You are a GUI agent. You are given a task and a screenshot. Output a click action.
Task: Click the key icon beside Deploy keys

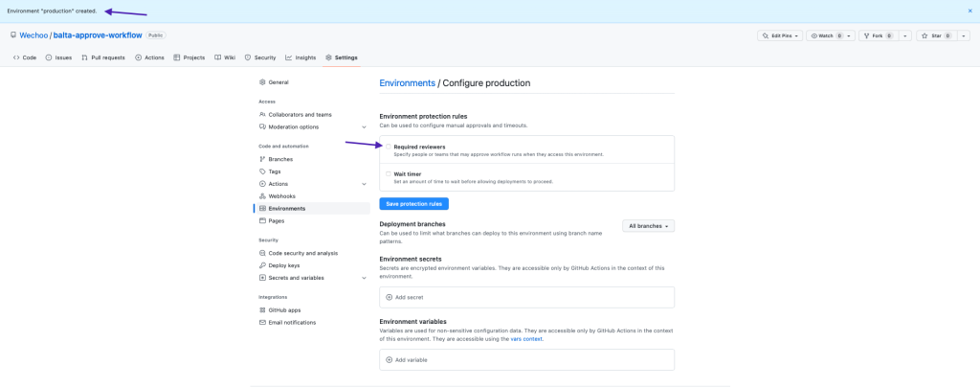click(262, 265)
